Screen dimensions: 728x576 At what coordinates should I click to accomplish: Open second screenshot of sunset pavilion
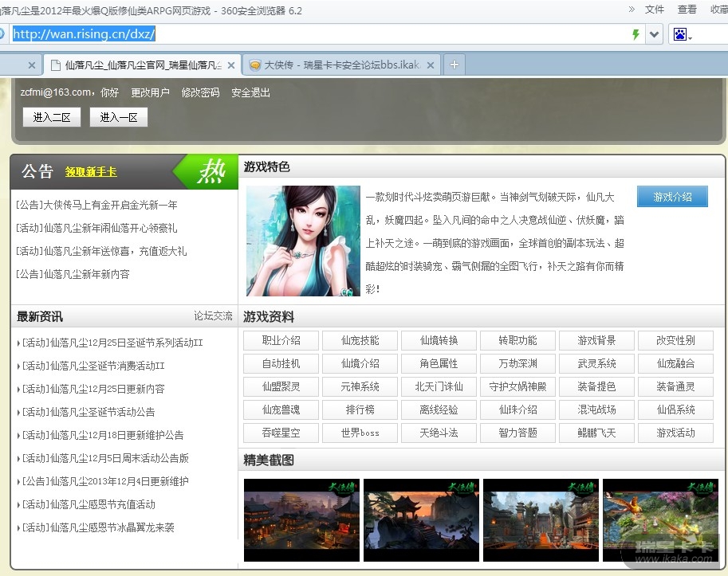421,520
